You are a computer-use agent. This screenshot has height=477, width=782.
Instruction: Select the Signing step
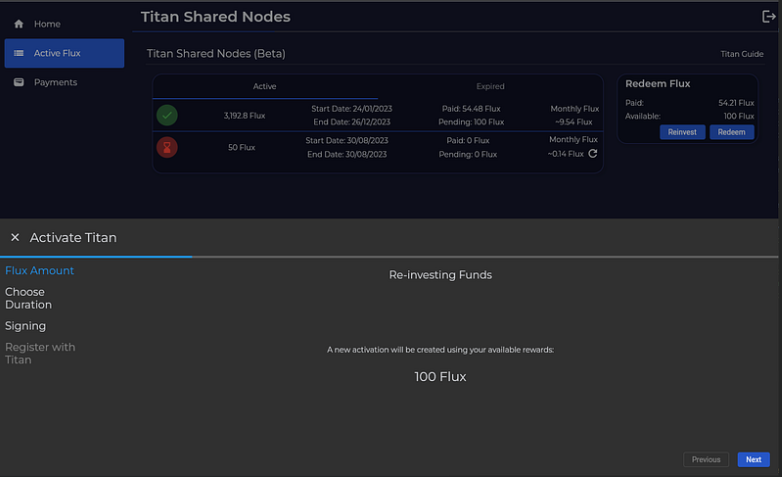(x=25, y=326)
